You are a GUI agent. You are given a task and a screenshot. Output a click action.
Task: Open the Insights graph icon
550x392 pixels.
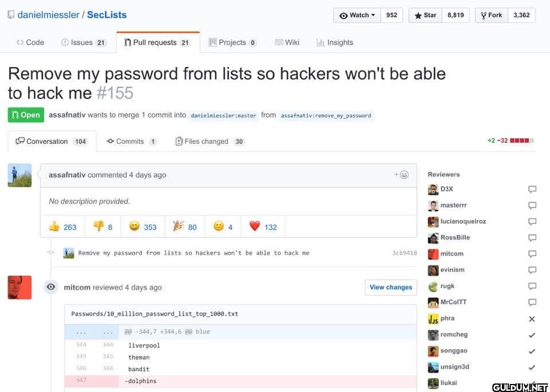click(320, 42)
